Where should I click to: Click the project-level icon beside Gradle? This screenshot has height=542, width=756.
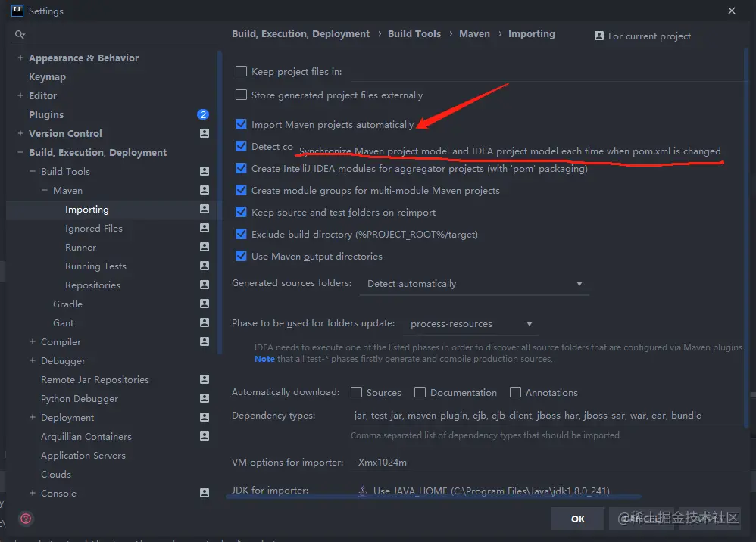205,304
